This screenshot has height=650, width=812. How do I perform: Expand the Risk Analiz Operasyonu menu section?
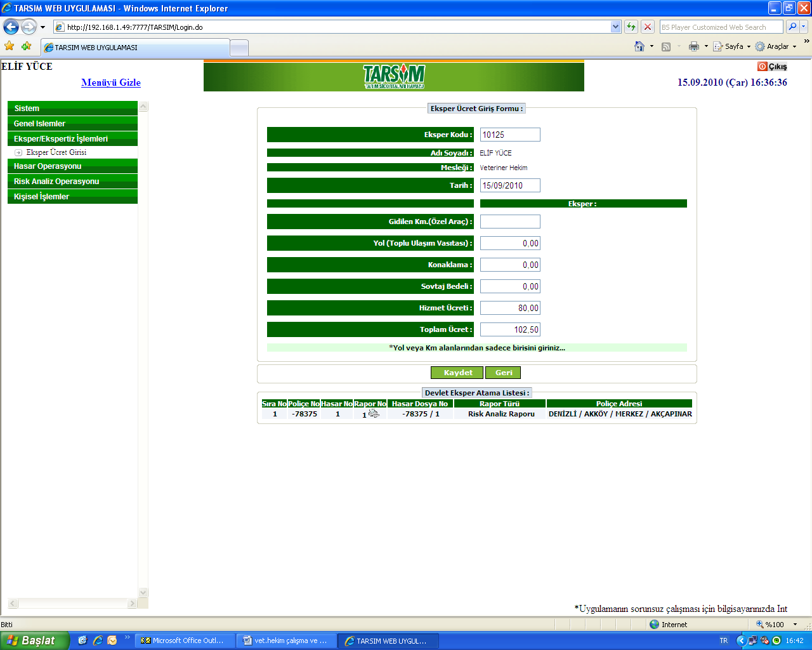coord(72,182)
